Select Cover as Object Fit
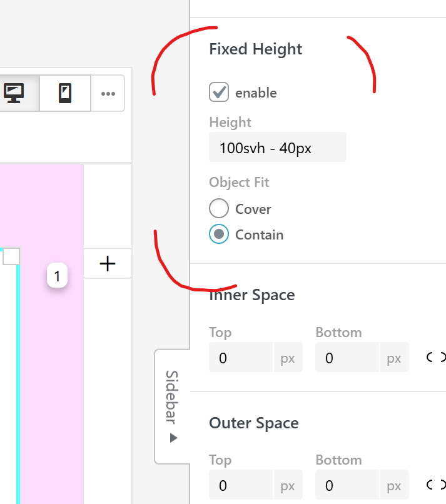The width and height of the screenshot is (446, 504). pyautogui.click(x=219, y=208)
